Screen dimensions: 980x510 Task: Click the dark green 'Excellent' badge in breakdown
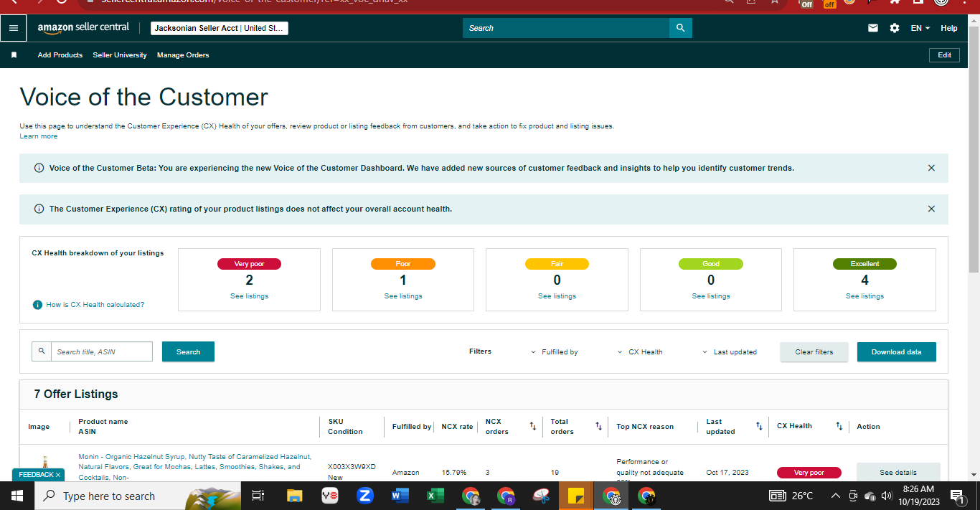click(x=864, y=264)
